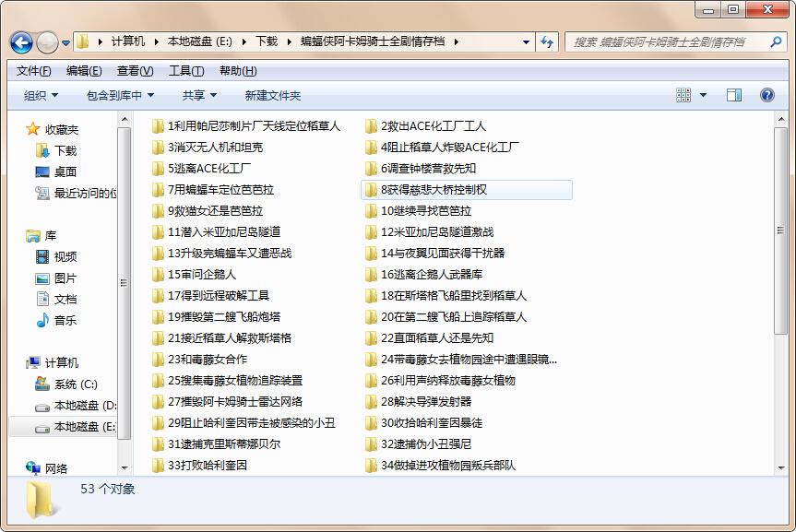Select folder 18在斯塔格飞船里找到稻草人
796x532 pixels.
(x=446, y=296)
